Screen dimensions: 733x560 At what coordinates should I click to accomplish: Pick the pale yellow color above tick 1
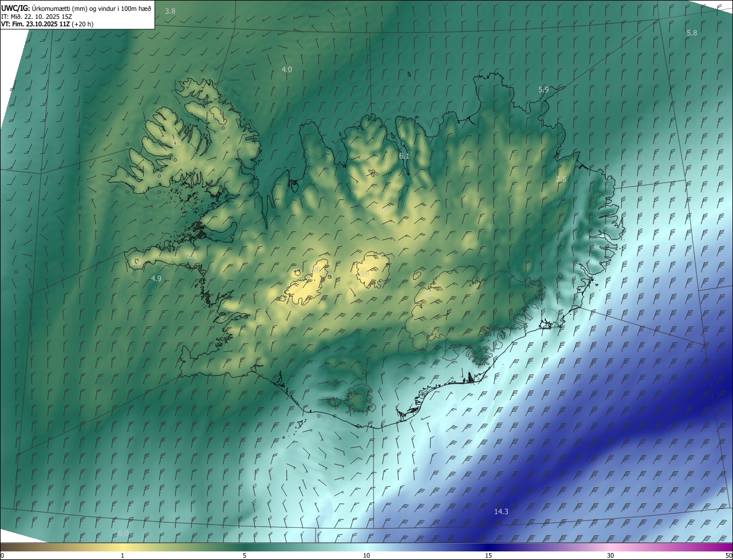(x=123, y=547)
